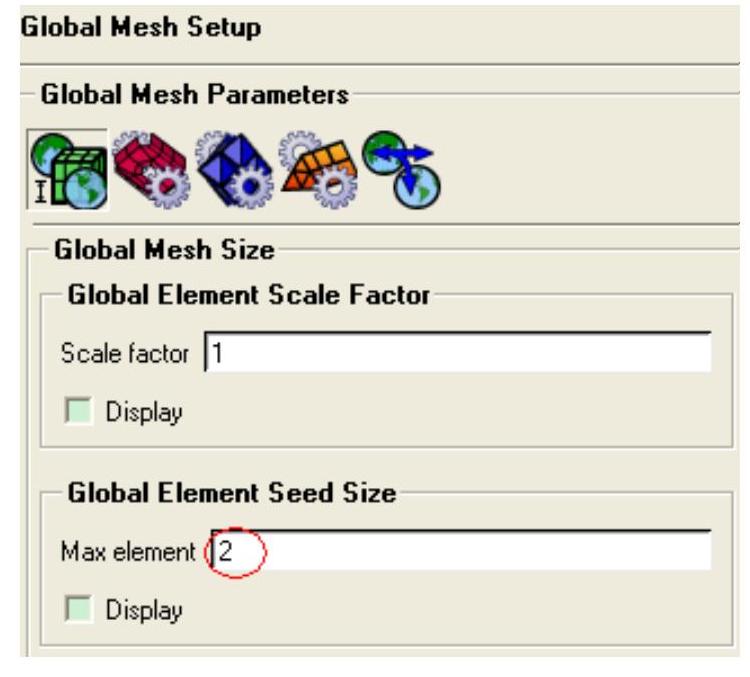Click the Global Element Scale Factor heading
The image size is (750, 677).
[x=248, y=295]
